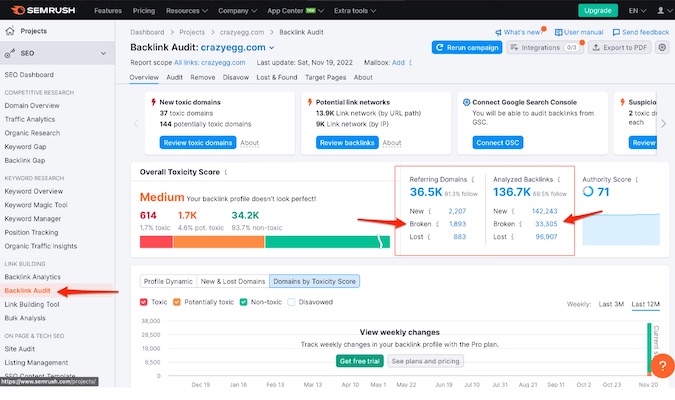675x400 pixels.
Task: Click the Get free trial button
Action: click(360, 361)
